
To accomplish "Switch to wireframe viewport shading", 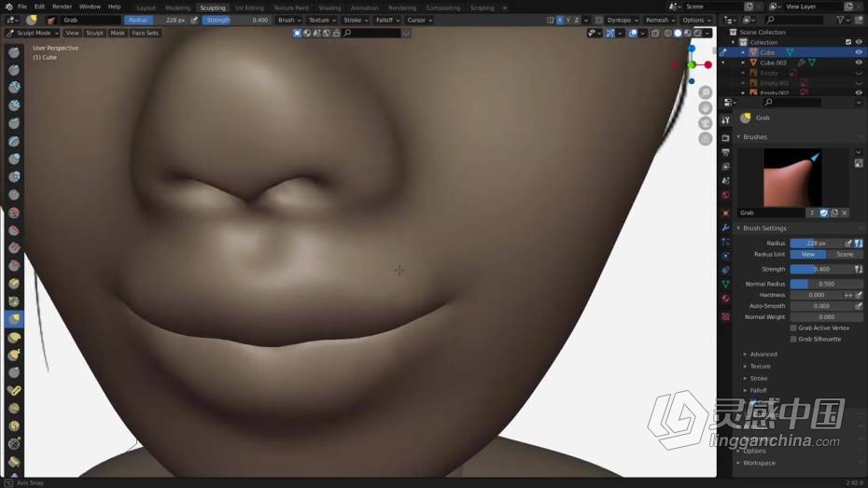I will [668, 34].
